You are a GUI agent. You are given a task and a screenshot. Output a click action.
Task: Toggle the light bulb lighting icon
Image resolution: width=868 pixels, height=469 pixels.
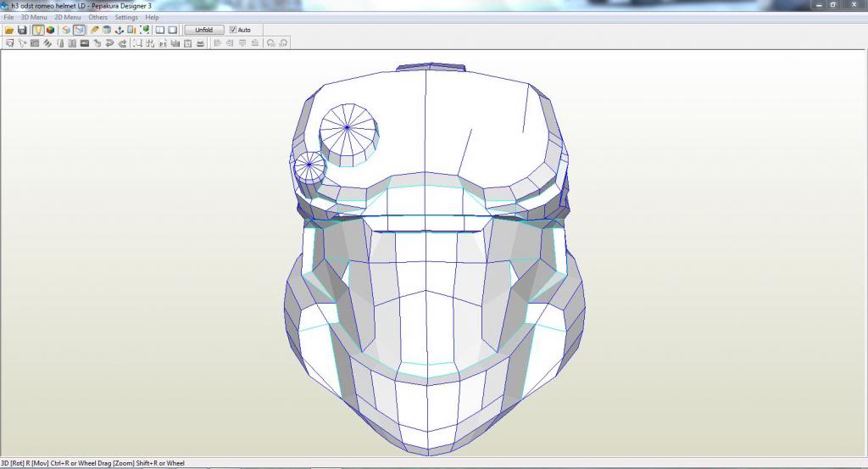(38, 30)
